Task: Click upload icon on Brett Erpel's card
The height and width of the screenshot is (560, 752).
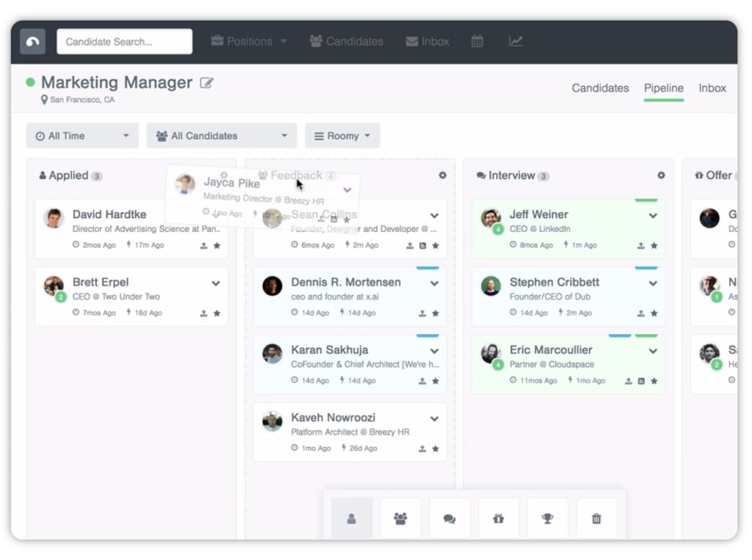Action: pyautogui.click(x=204, y=313)
